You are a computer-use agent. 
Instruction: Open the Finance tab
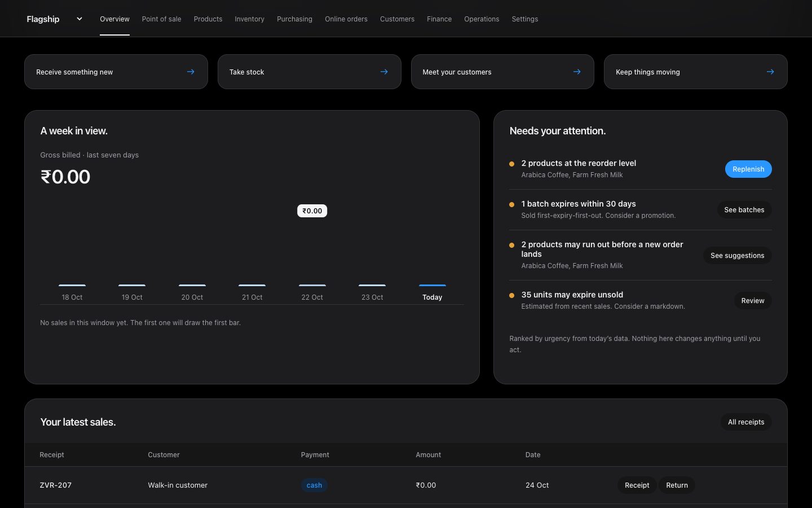click(439, 19)
